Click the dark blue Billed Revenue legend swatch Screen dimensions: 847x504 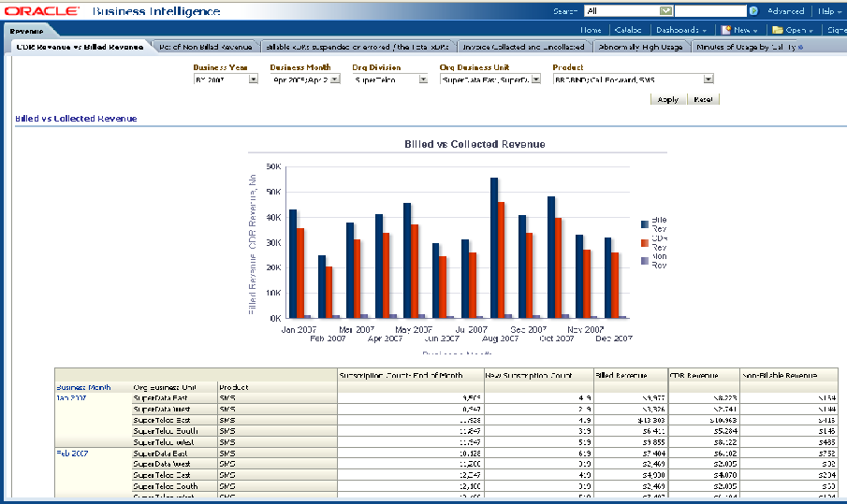(645, 223)
